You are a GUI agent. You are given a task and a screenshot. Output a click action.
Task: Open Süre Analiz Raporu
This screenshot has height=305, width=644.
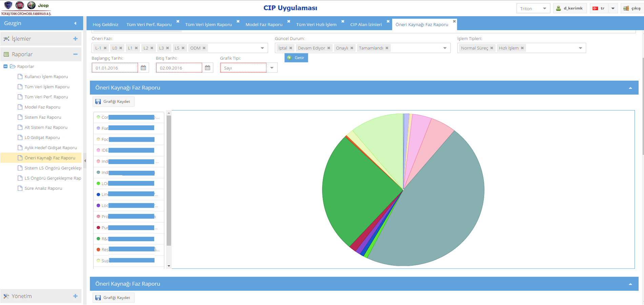pos(43,188)
